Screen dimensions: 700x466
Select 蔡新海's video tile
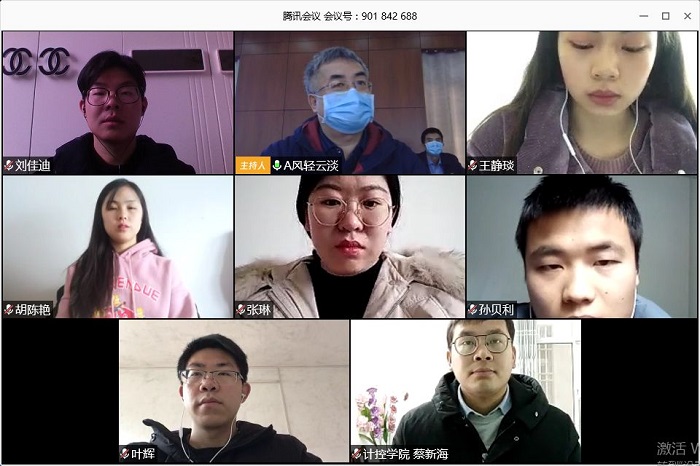[x=466, y=391]
